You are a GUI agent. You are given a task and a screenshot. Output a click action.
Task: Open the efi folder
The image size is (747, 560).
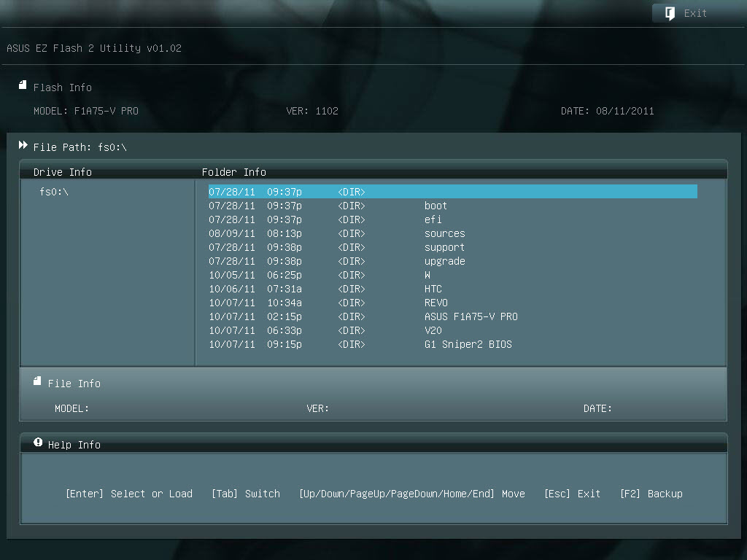click(433, 219)
